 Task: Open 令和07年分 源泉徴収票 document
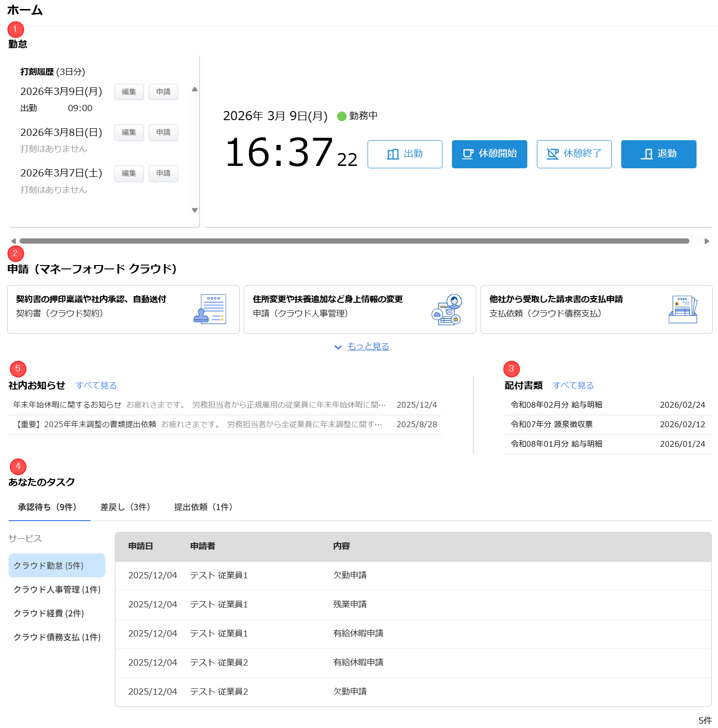point(552,424)
